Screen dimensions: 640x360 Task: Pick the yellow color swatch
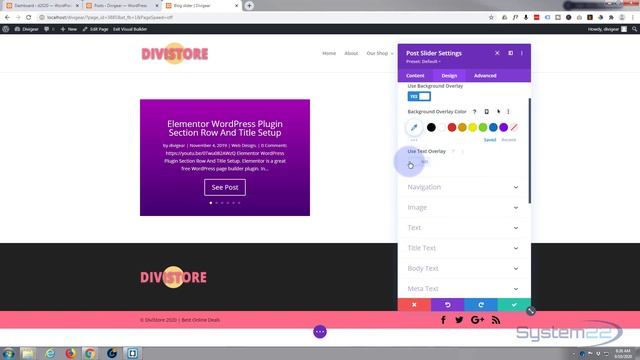473,127
